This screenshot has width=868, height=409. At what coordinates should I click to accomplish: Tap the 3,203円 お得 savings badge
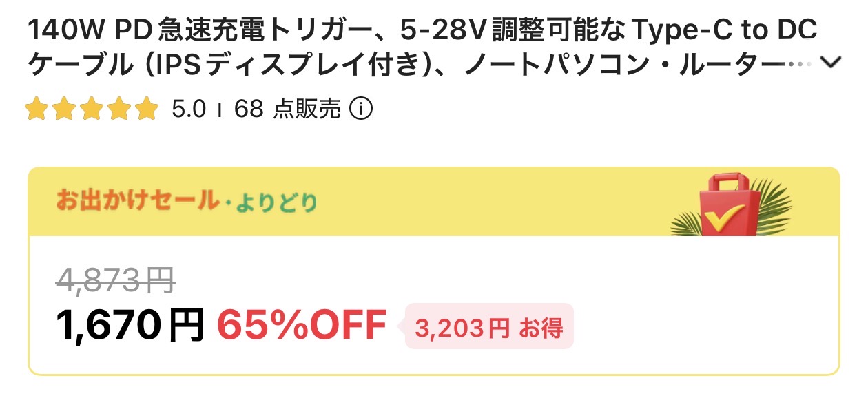489,326
